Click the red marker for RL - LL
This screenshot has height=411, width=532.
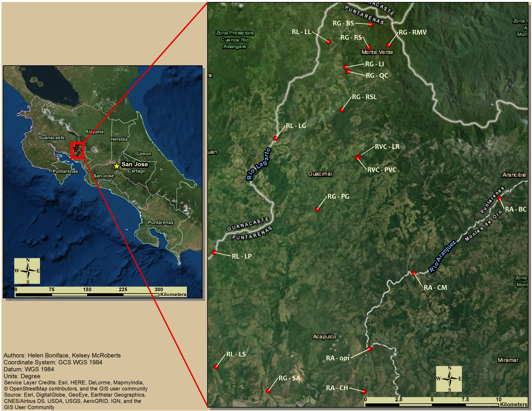[329, 42]
